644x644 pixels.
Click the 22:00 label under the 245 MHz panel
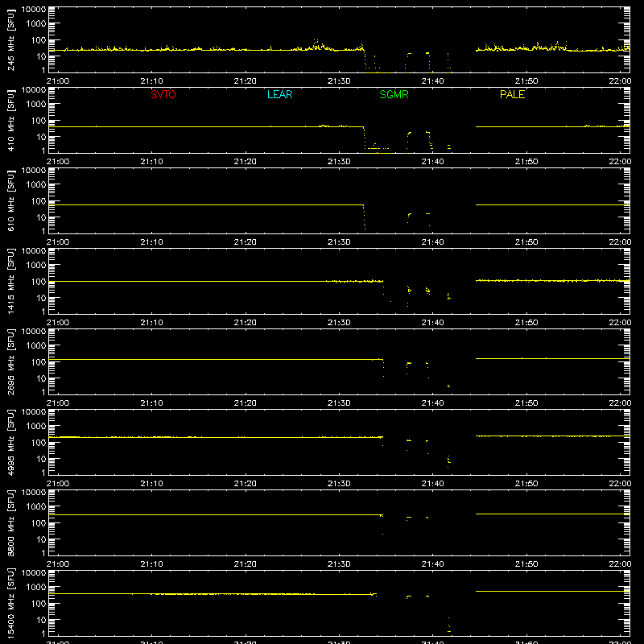point(620,81)
